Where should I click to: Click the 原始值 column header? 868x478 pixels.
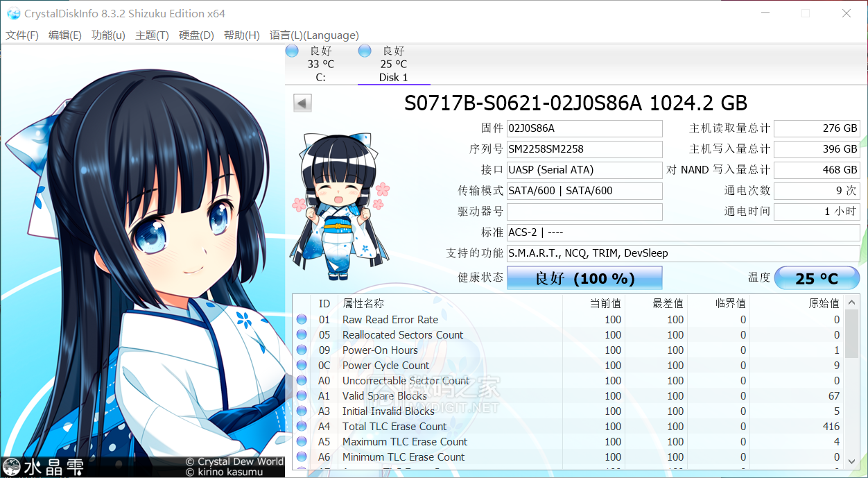[797, 303]
